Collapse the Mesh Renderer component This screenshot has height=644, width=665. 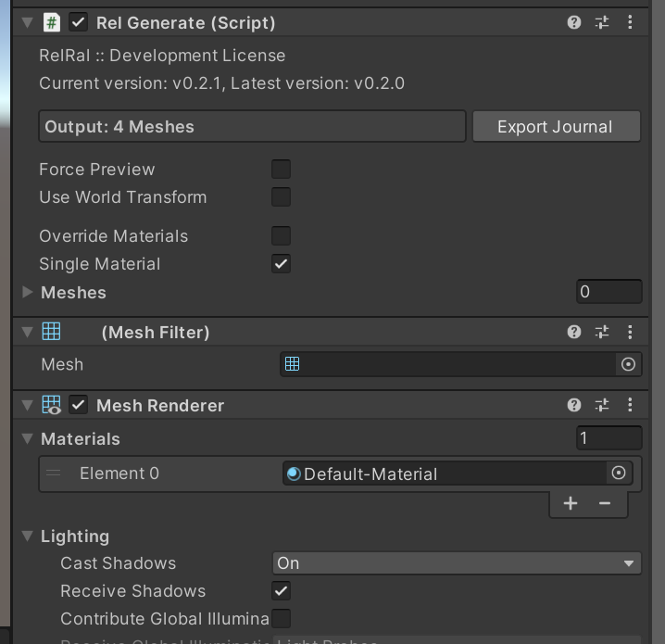(28, 405)
